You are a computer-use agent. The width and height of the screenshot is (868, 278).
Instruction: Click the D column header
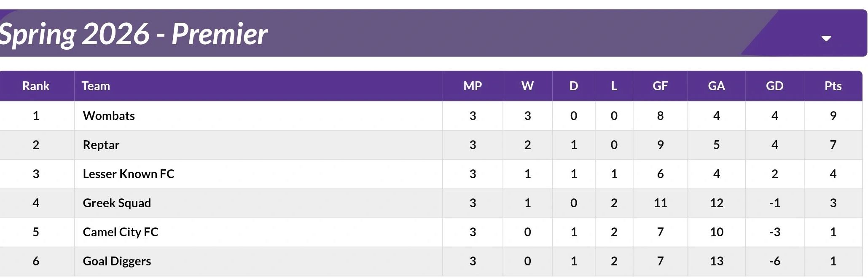(573, 86)
